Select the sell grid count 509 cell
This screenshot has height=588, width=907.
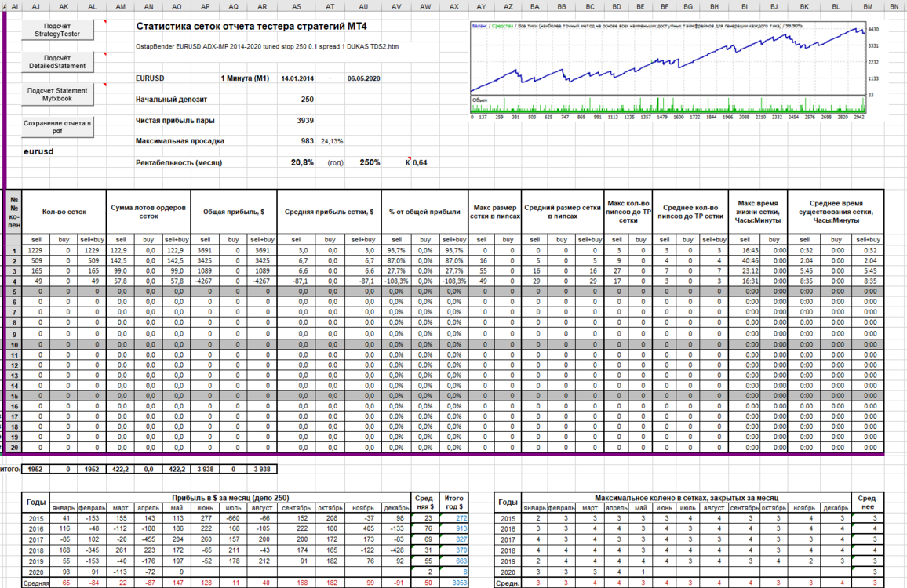coord(36,261)
